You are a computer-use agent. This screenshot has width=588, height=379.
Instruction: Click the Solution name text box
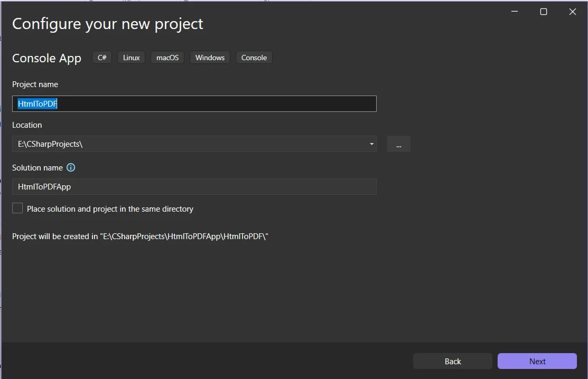click(194, 186)
